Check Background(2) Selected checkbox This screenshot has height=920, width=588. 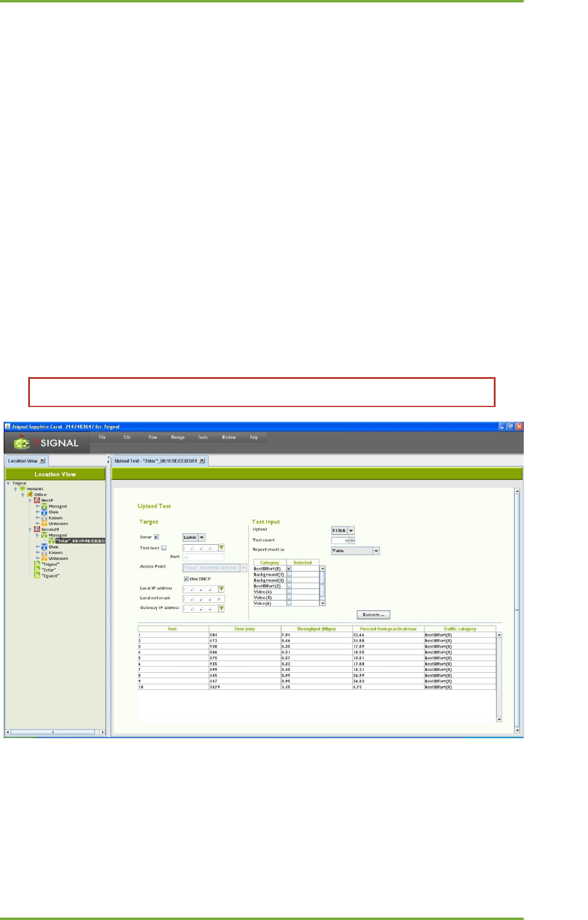pyautogui.click(x=289, y=580)
